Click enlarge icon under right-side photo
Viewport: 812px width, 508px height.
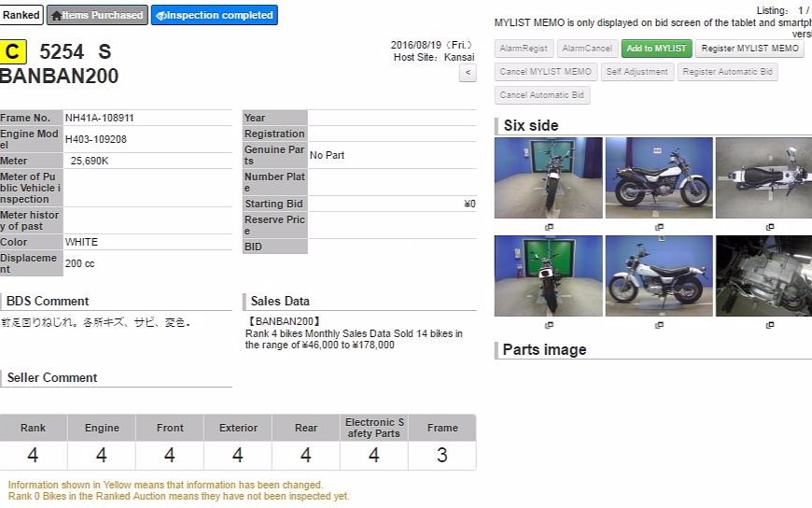click(659, 227)
